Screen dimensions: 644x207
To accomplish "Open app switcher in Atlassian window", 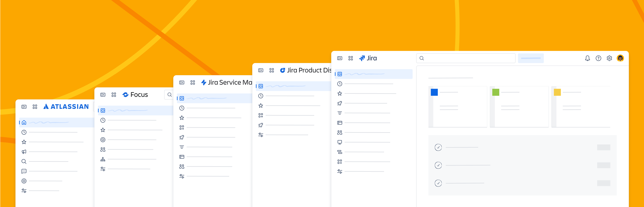I will (35, 107).
